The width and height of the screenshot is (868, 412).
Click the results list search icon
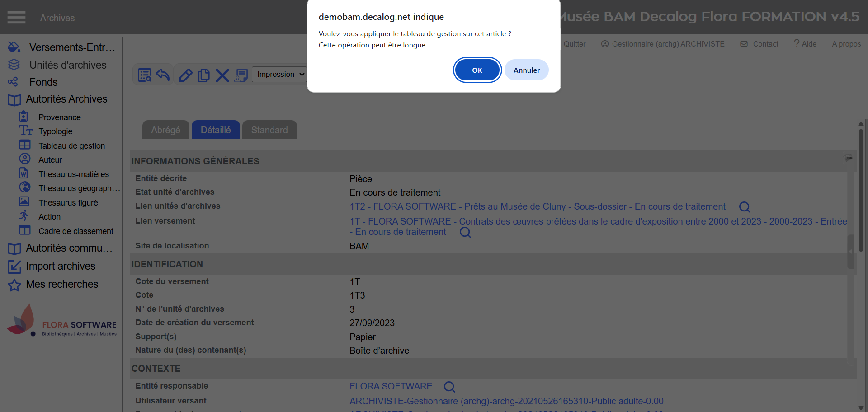(x=145, y=75)
